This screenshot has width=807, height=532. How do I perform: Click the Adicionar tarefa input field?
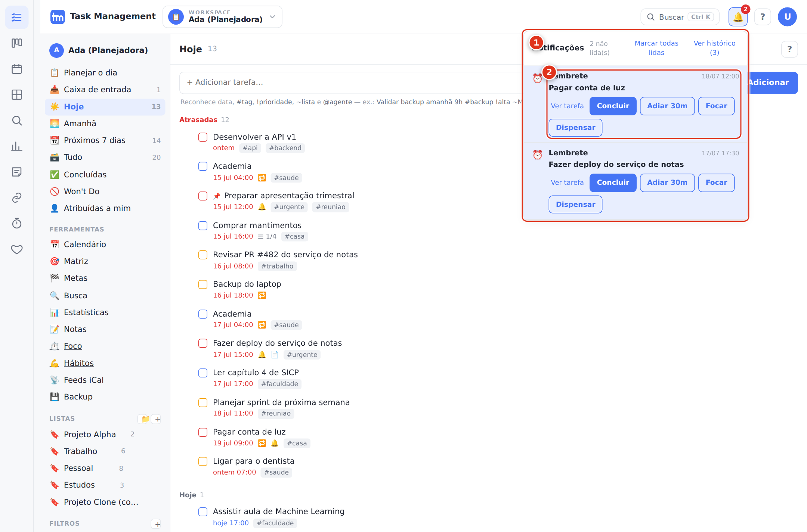[x=350, y=83]
